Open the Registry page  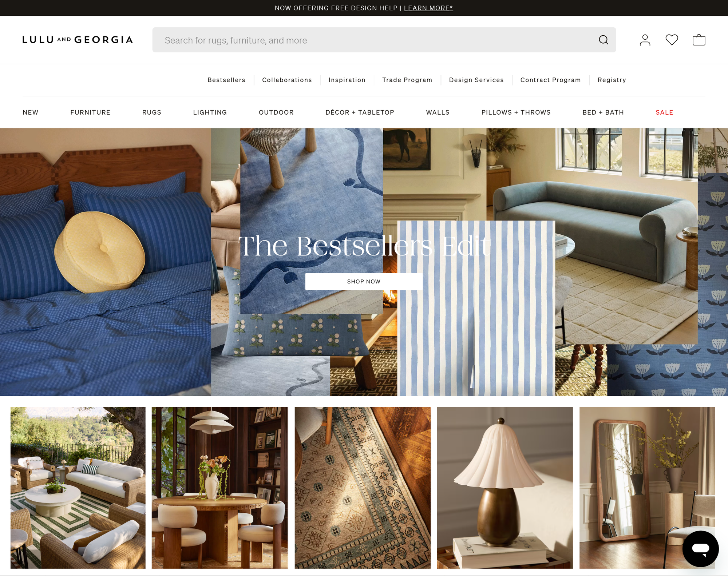612,80
